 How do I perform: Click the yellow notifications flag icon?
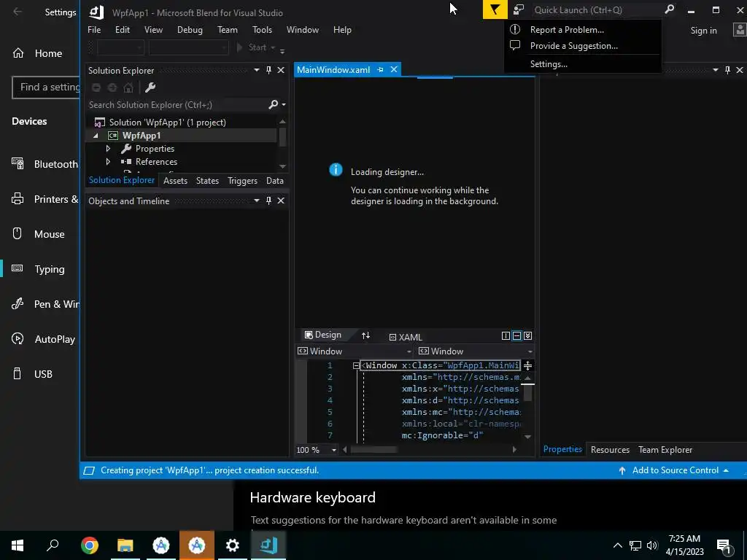click(495, 9)
